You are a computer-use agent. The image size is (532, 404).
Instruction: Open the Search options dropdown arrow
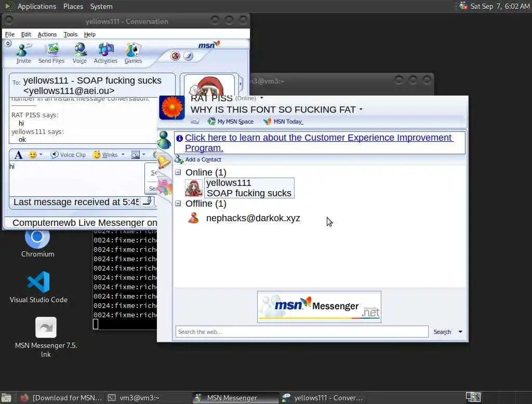460,332
